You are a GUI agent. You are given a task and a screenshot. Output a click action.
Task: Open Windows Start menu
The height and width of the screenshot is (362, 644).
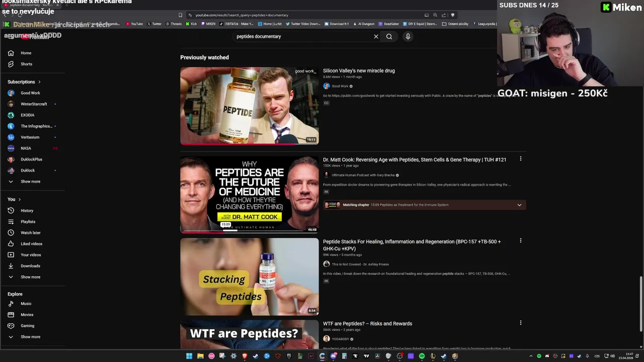(189, 356)
